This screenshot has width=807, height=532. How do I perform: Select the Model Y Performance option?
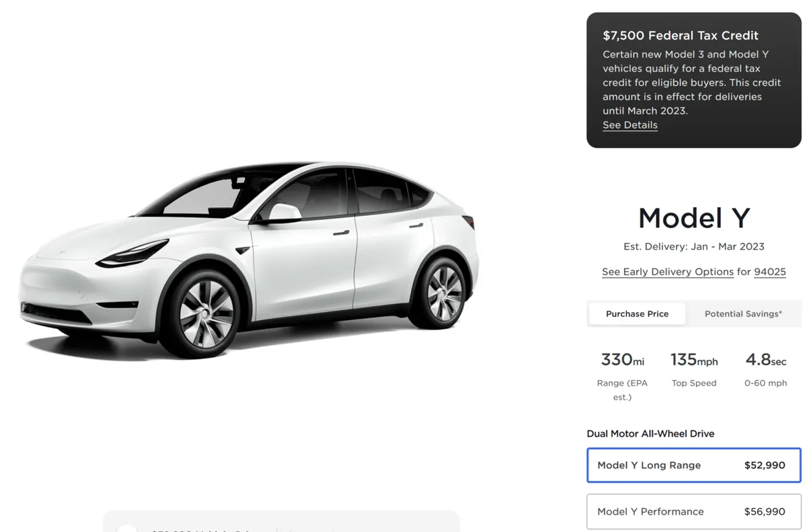694,512
